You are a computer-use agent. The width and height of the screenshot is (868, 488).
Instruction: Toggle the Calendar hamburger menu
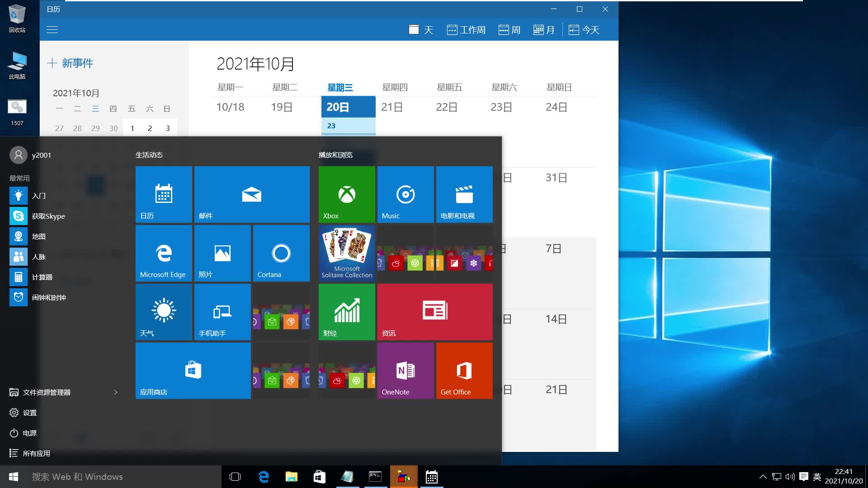tap(52, 30)
